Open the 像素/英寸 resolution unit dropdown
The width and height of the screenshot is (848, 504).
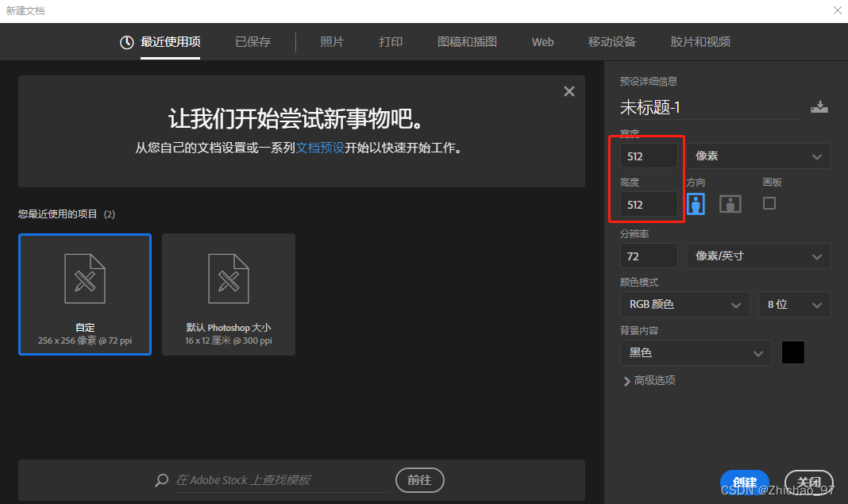[758, 256]
